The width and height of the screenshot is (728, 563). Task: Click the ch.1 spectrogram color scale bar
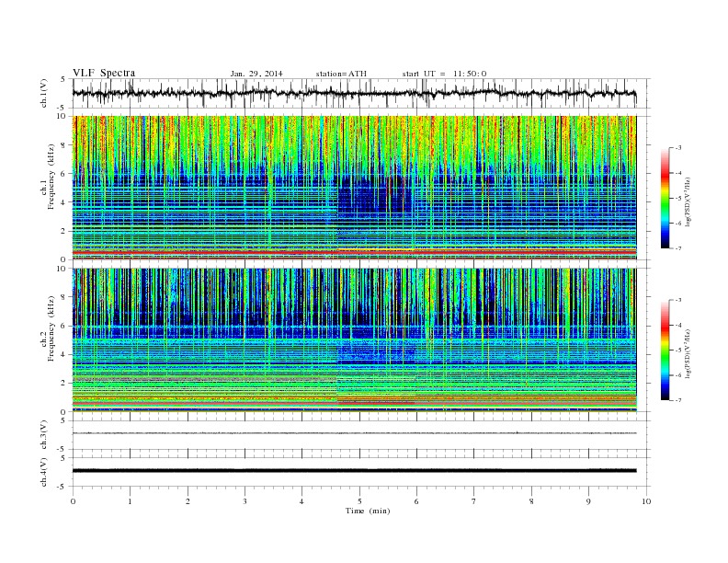tap(665, 198)
